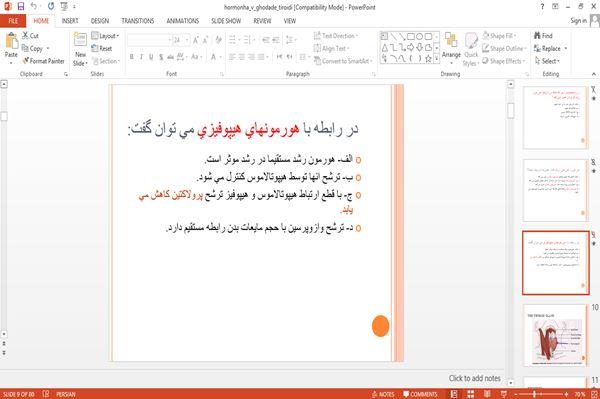Select slide 10 thumbnail with anatomy image
This screenshot has width=600, height=399.
click(555, 335)
